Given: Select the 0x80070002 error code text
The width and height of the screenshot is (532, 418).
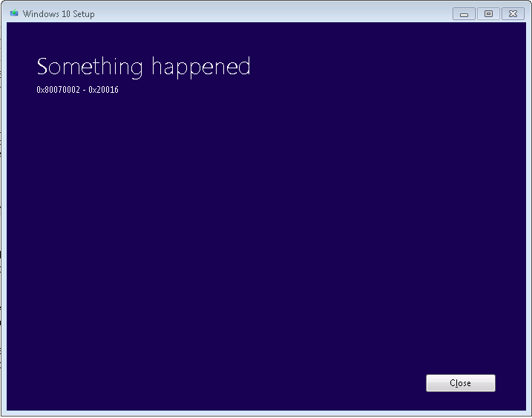Looking at the screenshot, I should tap(59, 90).
